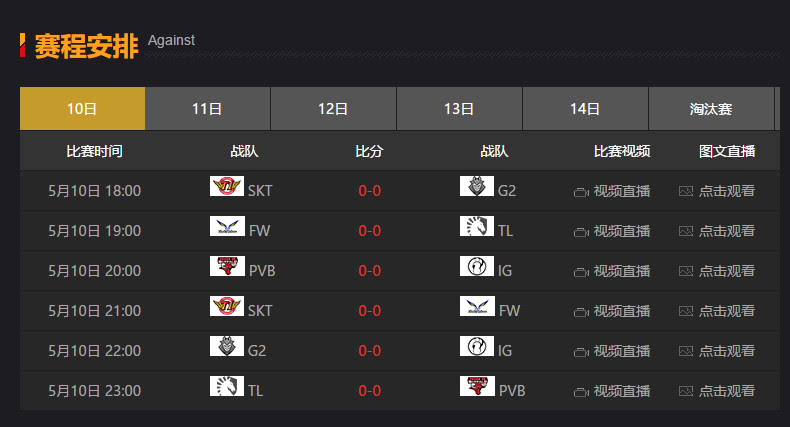The image size is (790, 427).
Task: Open 视频直播 for the PVB vs IG match
Action: (x=622, y=271)
